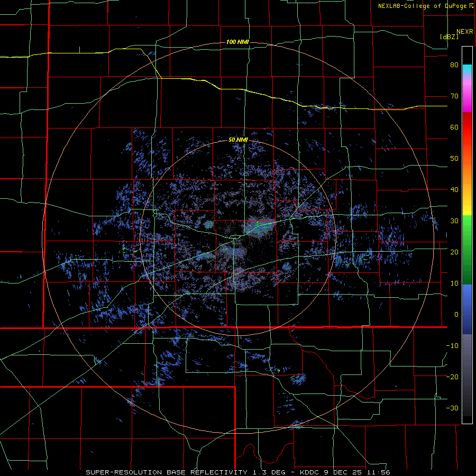Click the 80 value on the dBZ scale
This screenshot has height=476, width=476.
click(x=454, y=65)
